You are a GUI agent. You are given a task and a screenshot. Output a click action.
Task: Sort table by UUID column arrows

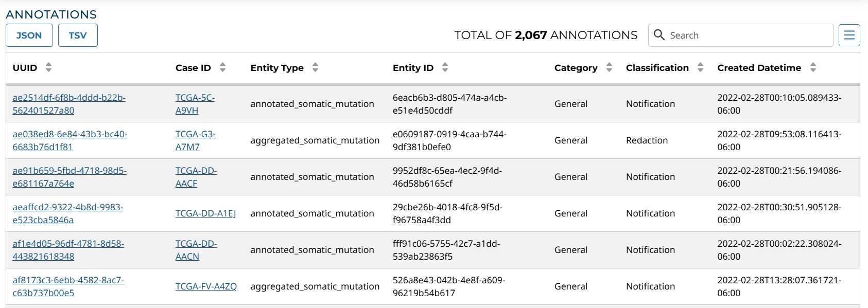(x=48, y=67)
